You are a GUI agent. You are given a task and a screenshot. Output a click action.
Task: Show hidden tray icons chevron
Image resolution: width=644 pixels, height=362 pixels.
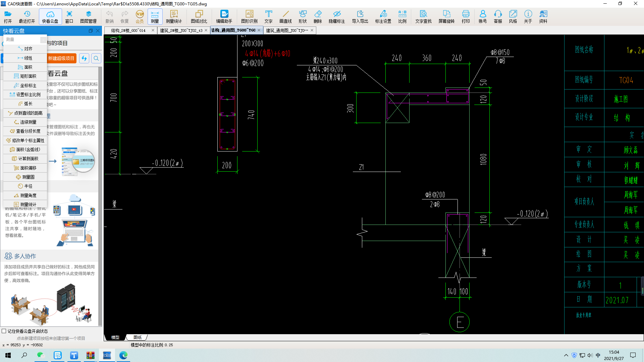(566, 355)
